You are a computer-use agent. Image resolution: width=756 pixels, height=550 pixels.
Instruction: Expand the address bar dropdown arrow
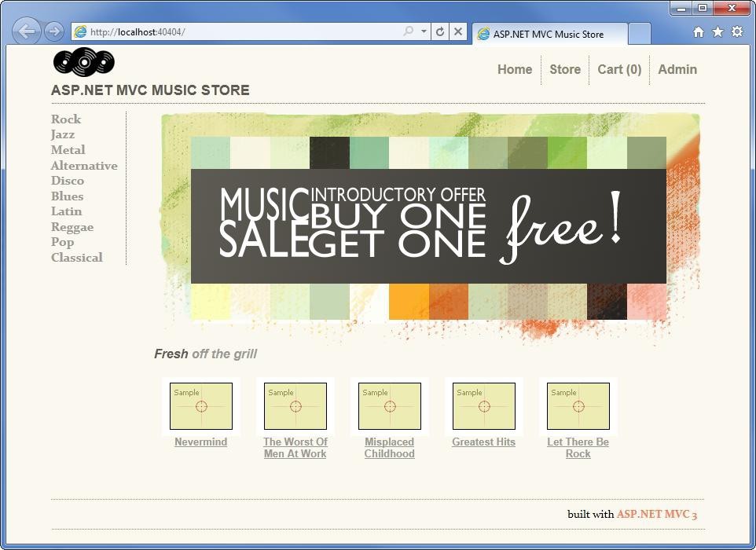[424, 31]
